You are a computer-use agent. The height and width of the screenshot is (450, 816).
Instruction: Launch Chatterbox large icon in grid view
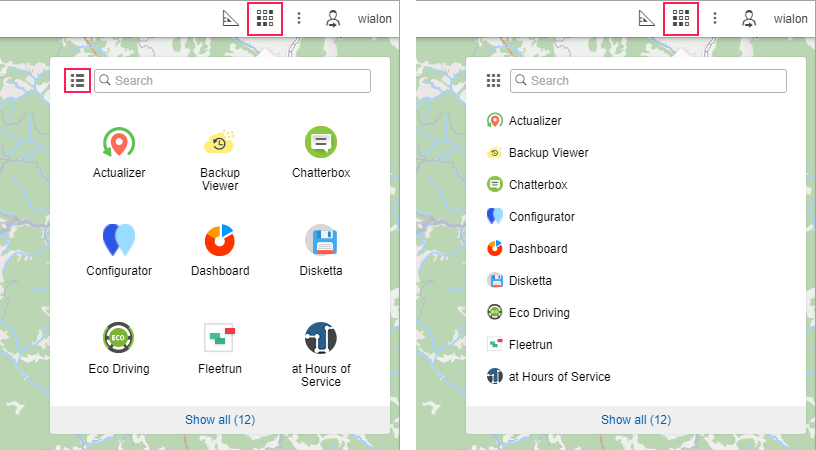pyautogui.click(x=321, y=142)
